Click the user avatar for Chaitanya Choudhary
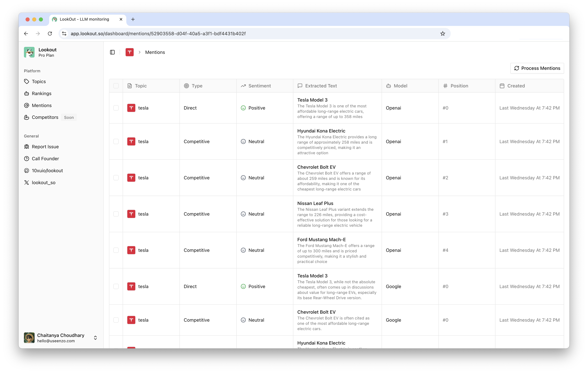Viewport: 588px width, 373px height. (x=29, y=338)
